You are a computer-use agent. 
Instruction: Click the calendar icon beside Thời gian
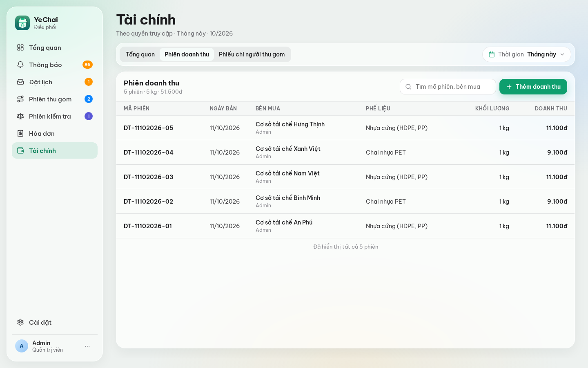pos(492,54)
